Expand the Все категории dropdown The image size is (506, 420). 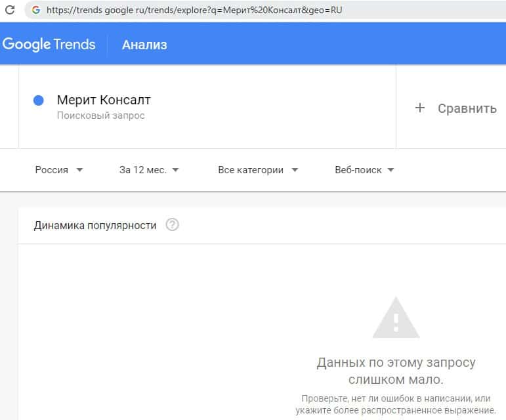point(258,170)
